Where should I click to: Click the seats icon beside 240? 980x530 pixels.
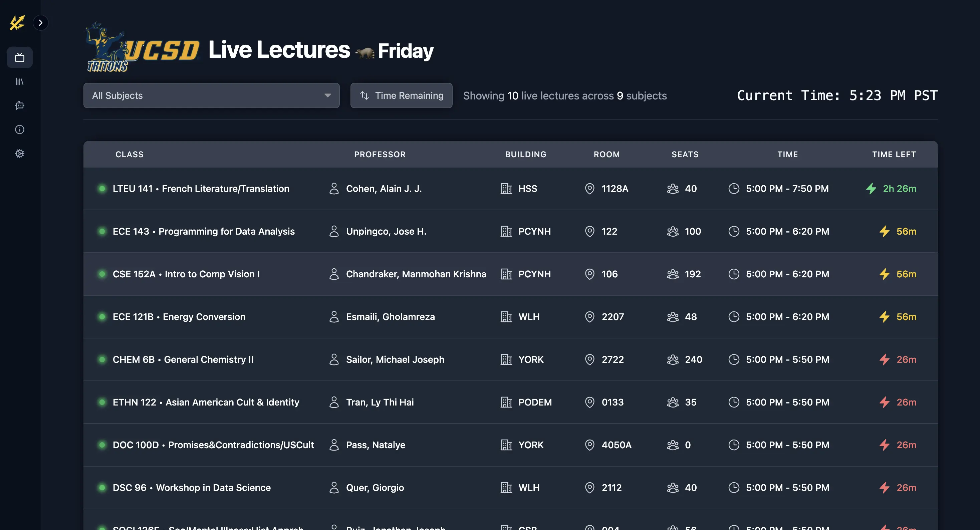tap(673, 359)
